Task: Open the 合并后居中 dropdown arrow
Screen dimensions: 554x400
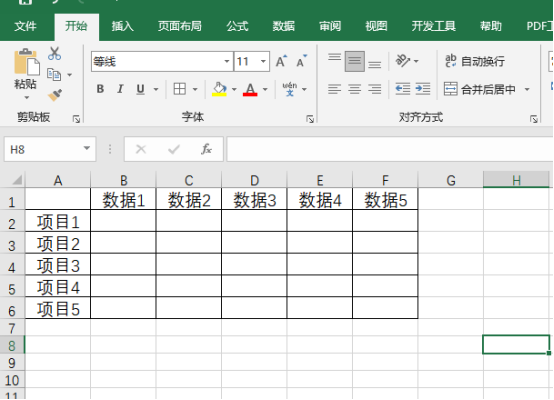Action: click(527, 89)
